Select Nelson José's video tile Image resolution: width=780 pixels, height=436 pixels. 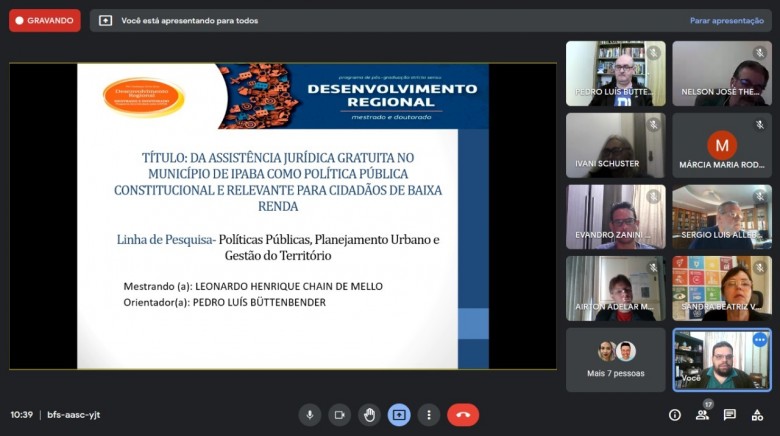click(x=721, y=73)
